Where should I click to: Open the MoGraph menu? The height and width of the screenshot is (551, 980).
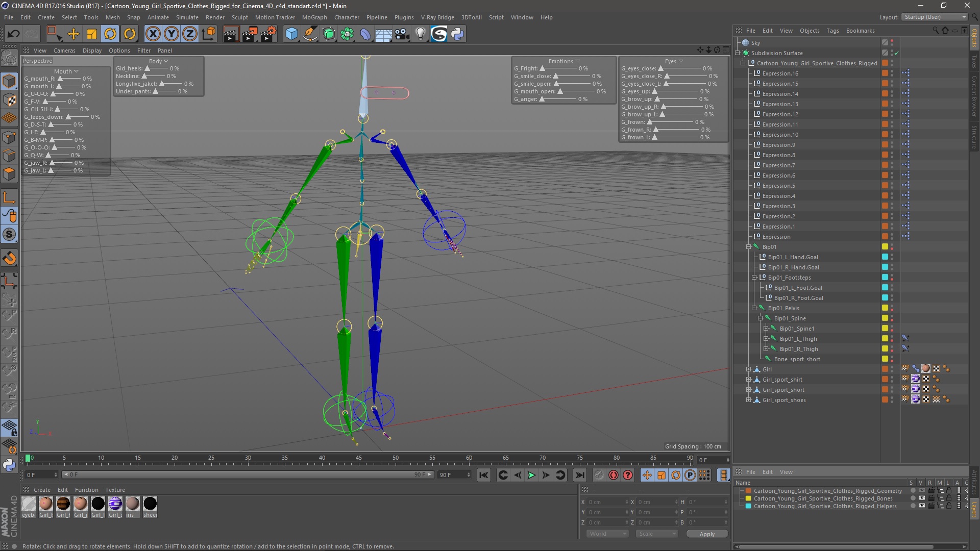point(314,17)
